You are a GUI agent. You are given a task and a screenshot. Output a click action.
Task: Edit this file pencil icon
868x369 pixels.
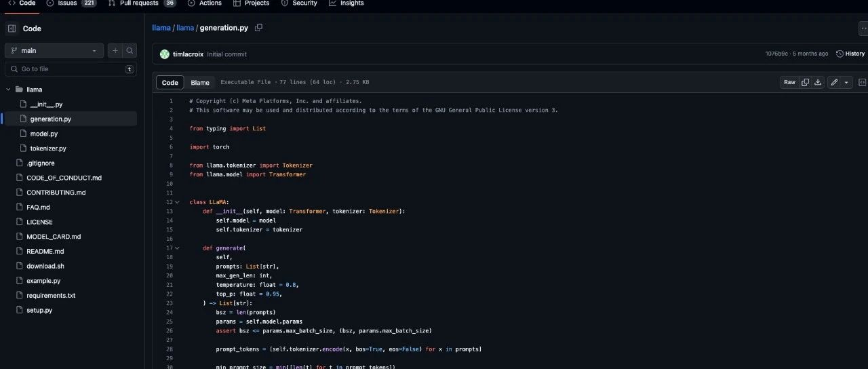tap(834, 83)
